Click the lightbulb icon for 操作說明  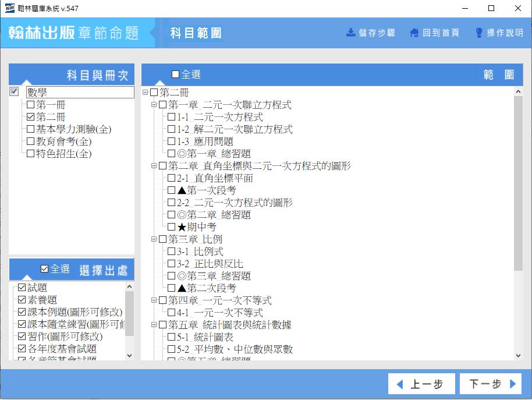point(479,33)
